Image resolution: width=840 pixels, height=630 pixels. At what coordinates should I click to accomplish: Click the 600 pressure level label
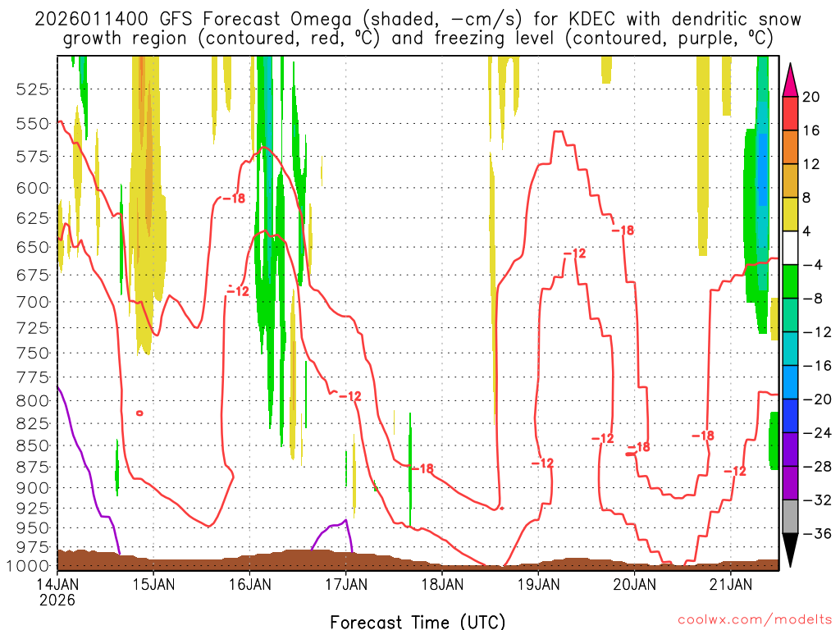coord(33,189)
